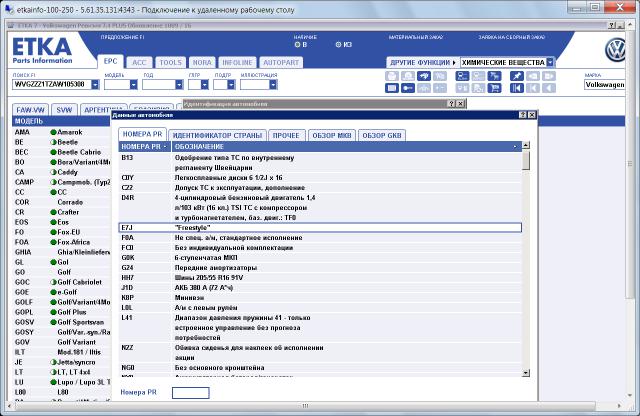Select the J1D АКБ 380 А row
Image resolution: width=640 pixels, height=416 pixels.
pos(320,288)
